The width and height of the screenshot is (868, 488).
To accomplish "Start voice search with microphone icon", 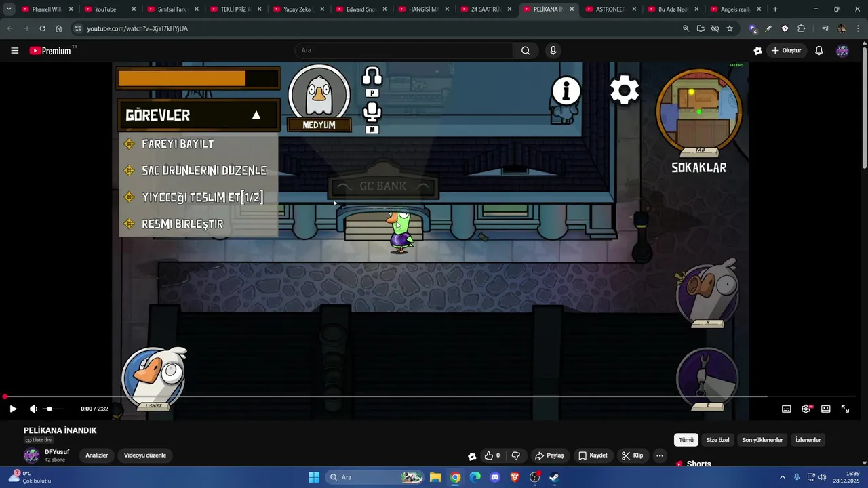I will (x=553, y=50).
